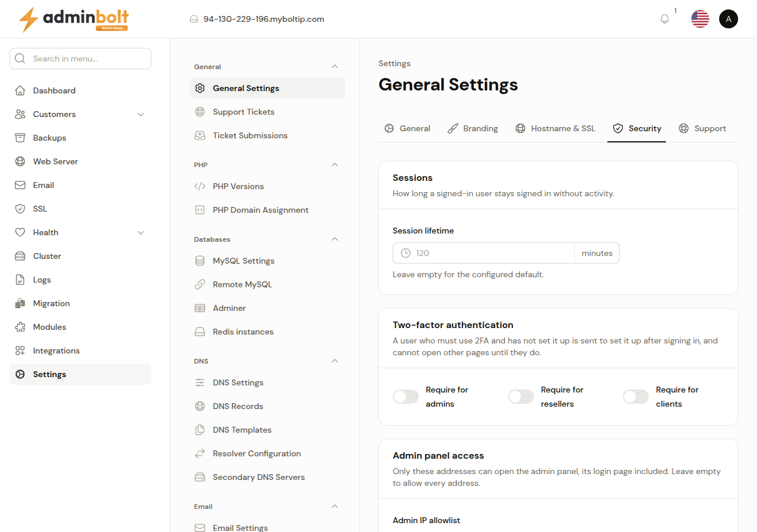Open Secondary DNS Servers page
The width and height of the screenshot is (757, 532).
point(267,477)
